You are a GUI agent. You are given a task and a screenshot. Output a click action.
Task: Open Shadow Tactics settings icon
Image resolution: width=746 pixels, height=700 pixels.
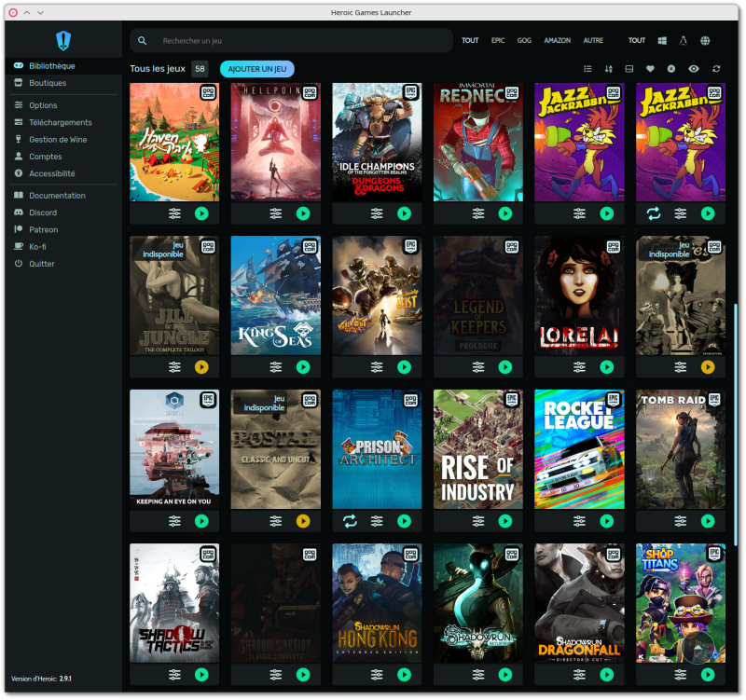click(x=174, y=675)
